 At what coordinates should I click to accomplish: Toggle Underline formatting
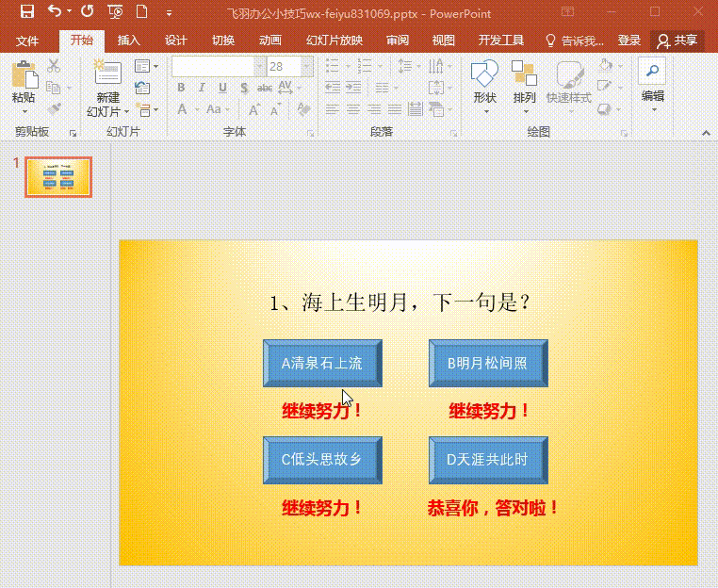[222, 88]
